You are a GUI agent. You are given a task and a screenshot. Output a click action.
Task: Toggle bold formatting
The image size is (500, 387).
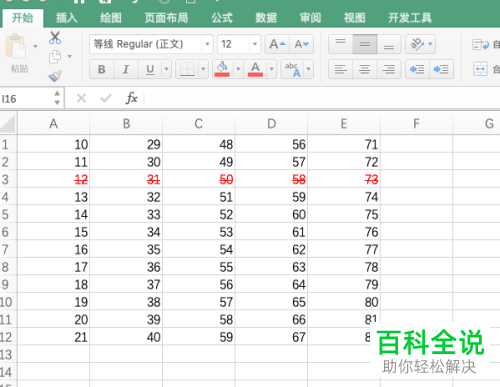click(x=102, y=69)
